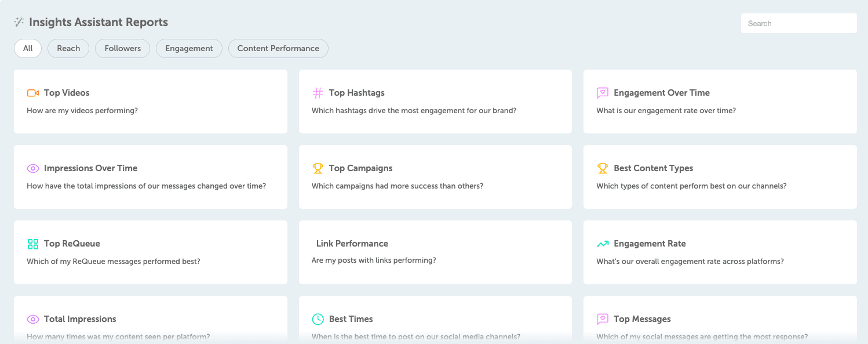
Task: Focus the Search reports field
Action: pos(798,23)
